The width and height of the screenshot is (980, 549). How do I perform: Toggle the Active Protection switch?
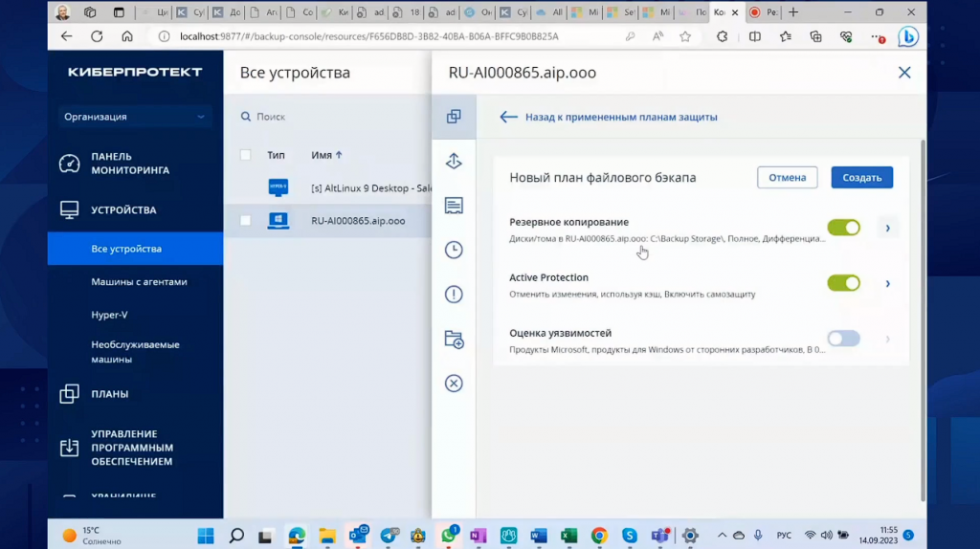click(844, 283)
